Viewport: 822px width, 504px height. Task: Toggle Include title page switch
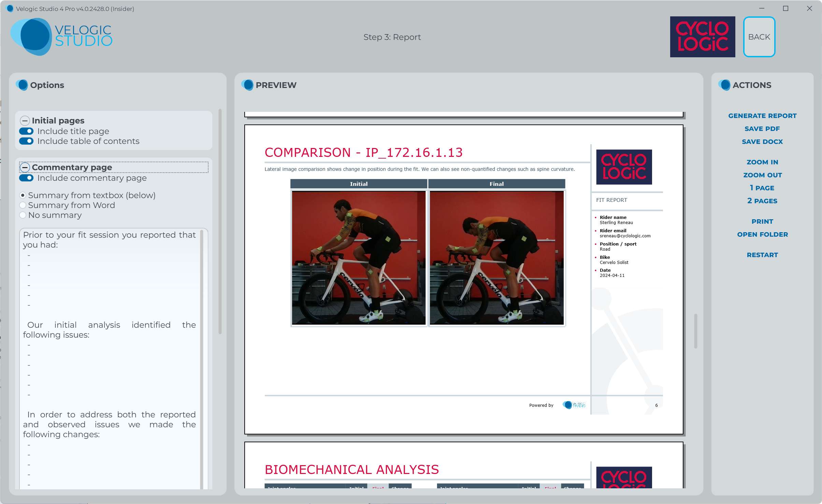pos(26,131)
